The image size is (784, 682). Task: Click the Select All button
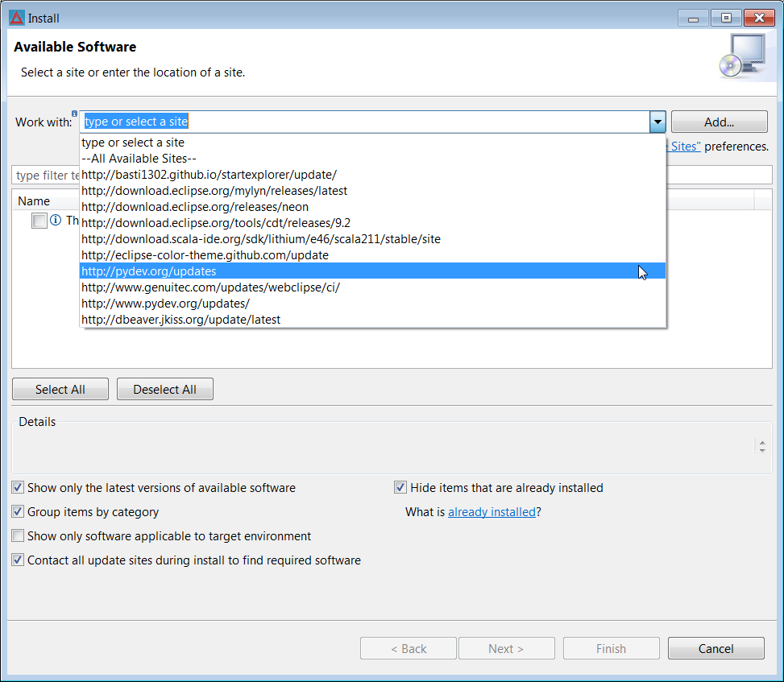click(60, 389)
